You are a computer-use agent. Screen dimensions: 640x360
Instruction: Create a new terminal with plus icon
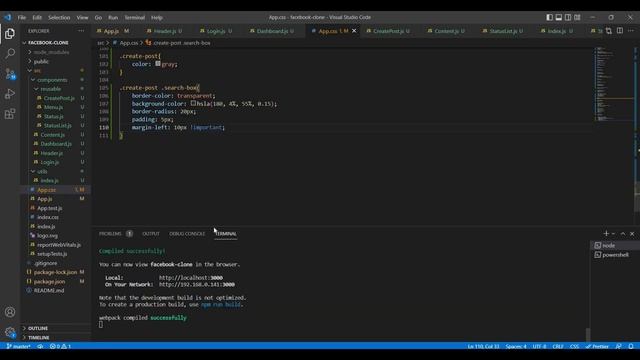click(x=606, y=233)
